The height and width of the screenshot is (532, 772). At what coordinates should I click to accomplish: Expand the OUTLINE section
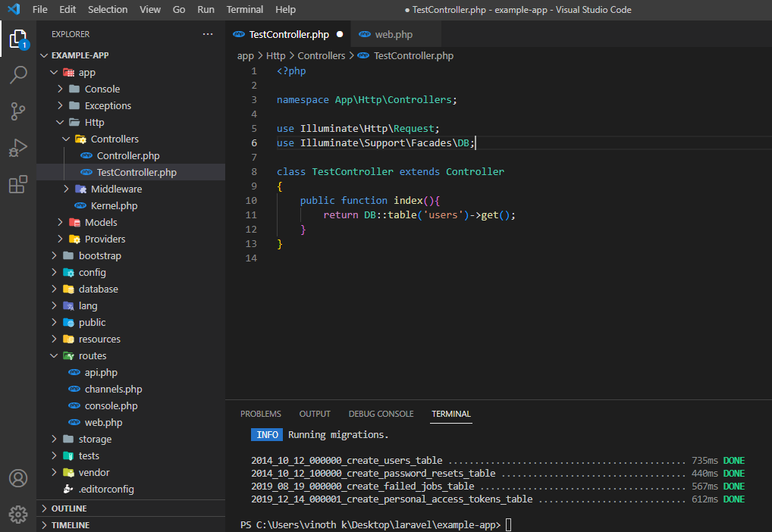[68, 509]
